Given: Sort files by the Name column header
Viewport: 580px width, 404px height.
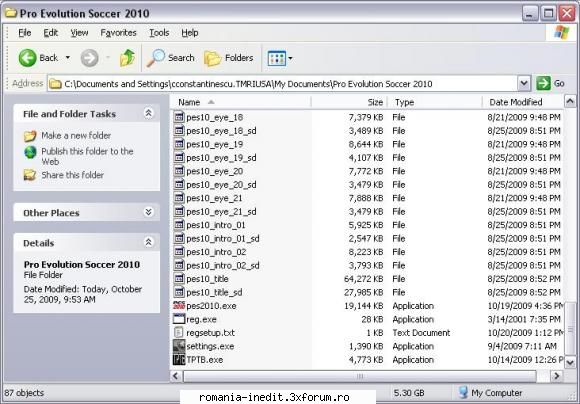Looking at the screenshot, I should coord(240,102).
